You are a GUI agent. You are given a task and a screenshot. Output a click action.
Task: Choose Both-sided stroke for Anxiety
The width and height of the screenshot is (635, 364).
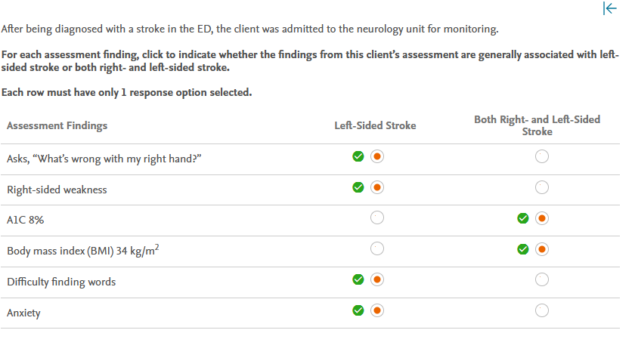click(x=541, y=310)
